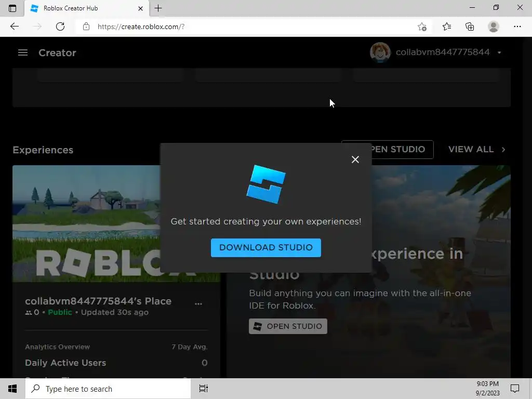Add this page to favorites star icon
Screen dimensions: 532x399
tap(422, 26)
